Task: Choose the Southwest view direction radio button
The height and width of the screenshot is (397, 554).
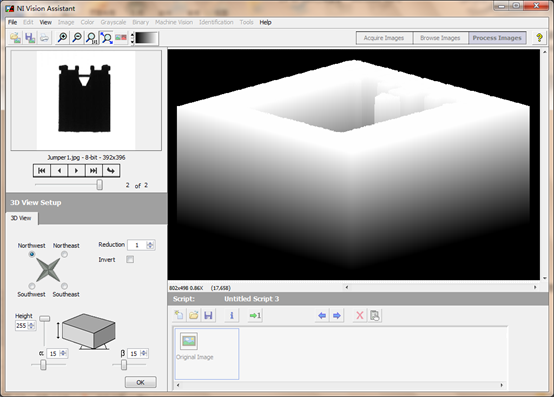Action: coord(32,286)
